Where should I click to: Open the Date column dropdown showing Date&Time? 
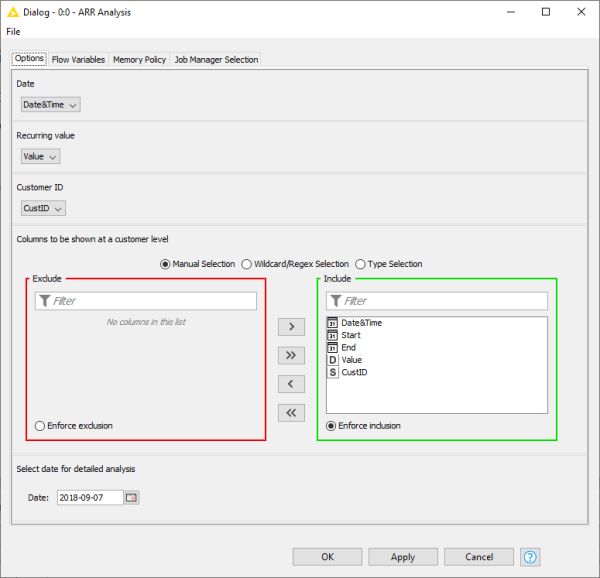point(51,104)
